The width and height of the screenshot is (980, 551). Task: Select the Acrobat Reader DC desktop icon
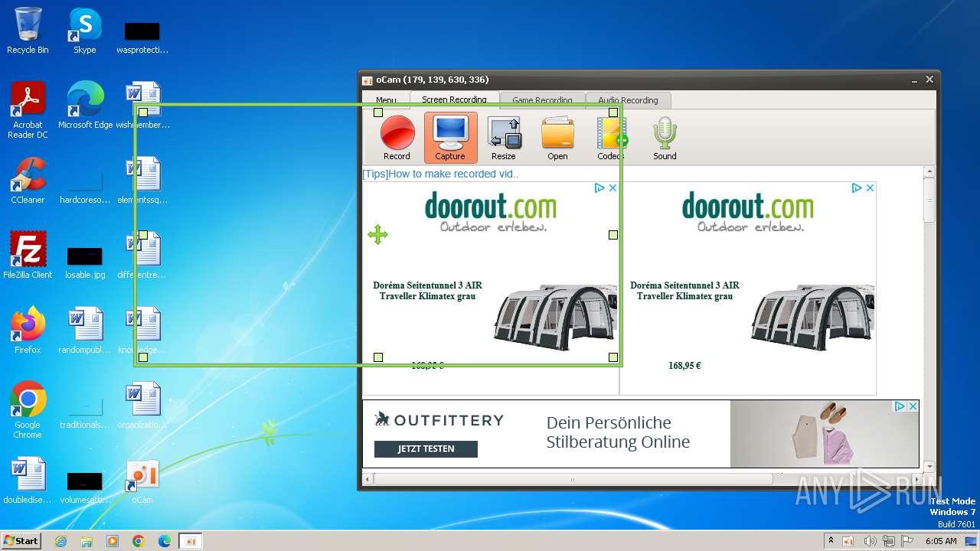click(28, 110)
